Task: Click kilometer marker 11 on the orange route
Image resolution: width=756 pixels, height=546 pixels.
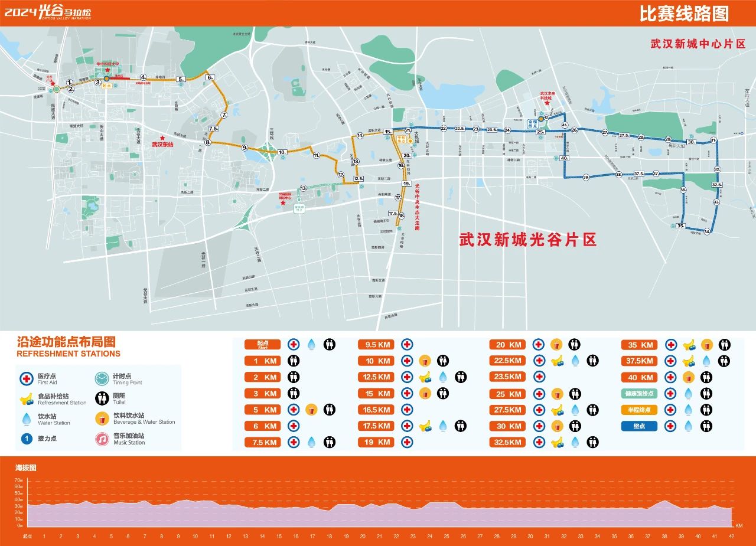Action: pyautogui.click(x=317, y=155)
